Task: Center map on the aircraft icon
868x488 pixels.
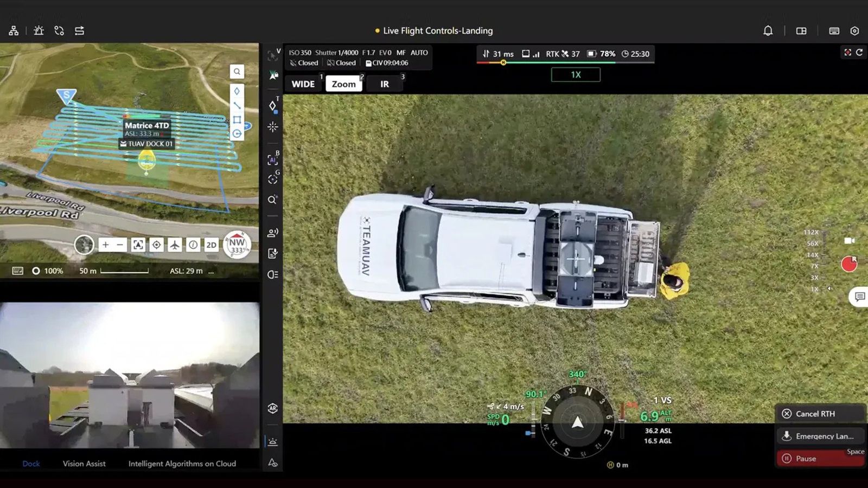Action: tap(175, 245)
